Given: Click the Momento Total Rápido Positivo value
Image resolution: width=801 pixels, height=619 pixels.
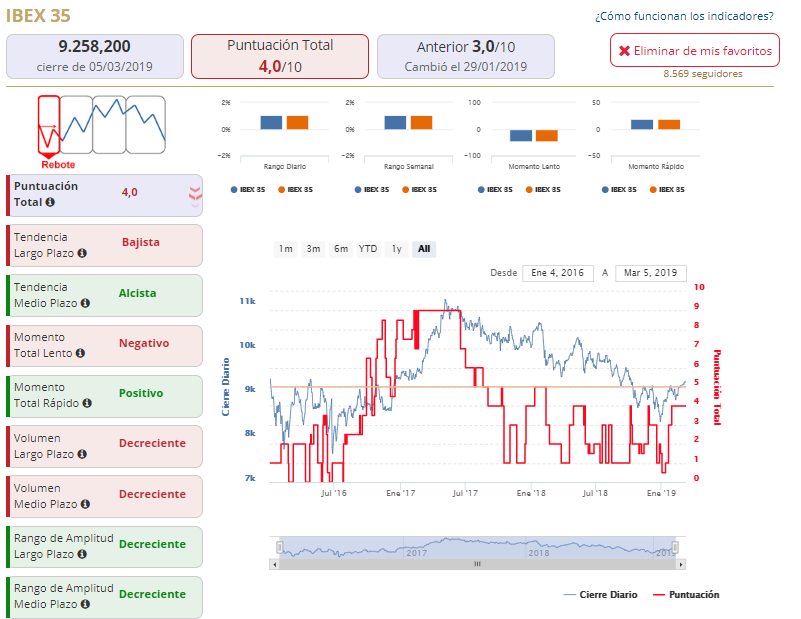Looking at the screenshot, I should pyautogui.click(x=141, y=393).
